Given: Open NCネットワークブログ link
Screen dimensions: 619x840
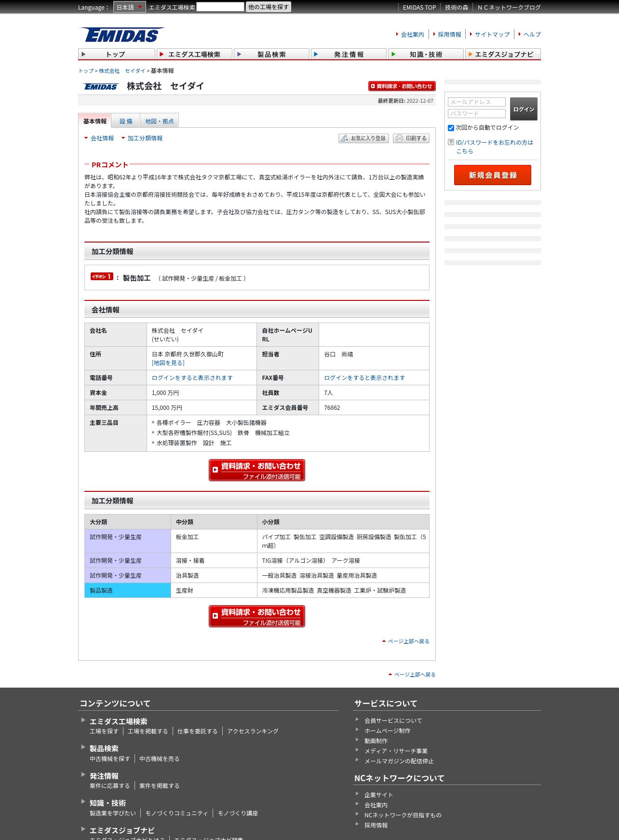Looking at the screenshot, I should point(509,7).
